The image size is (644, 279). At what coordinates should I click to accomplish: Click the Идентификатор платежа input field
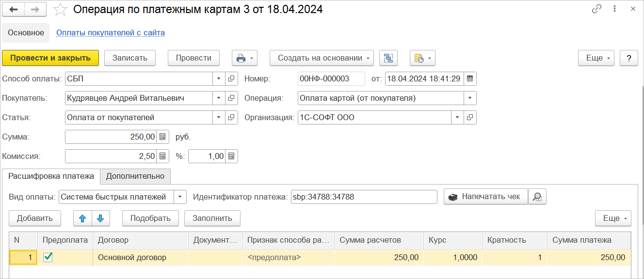click(x=364, y=197)
